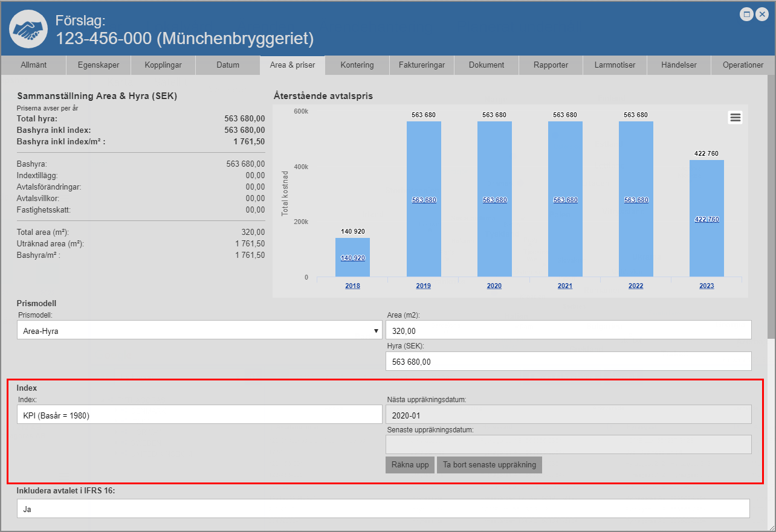776x532 pixels.
Task: Go to the Larmnotiser tab
Action: 615,65
